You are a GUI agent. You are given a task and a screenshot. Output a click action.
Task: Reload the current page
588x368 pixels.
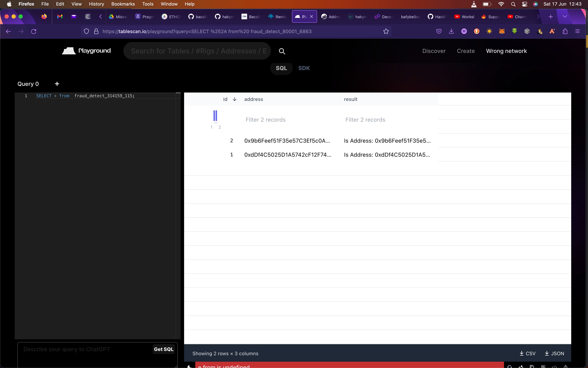point(34,31)
